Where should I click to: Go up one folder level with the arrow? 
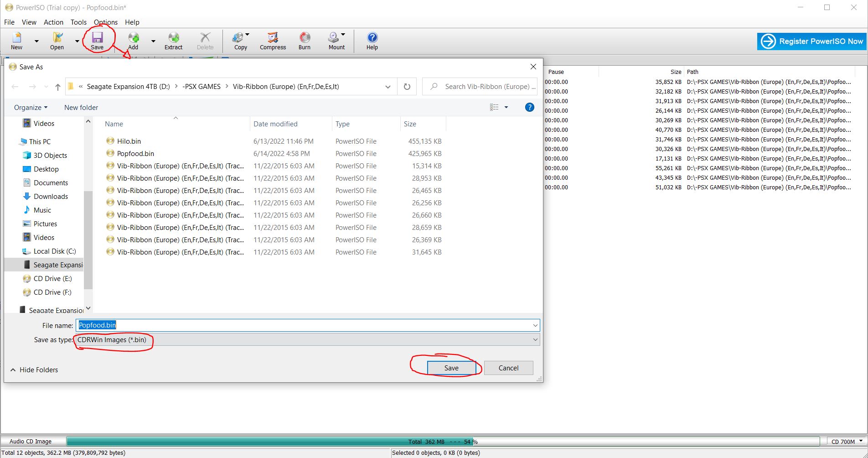click(57, 87)
